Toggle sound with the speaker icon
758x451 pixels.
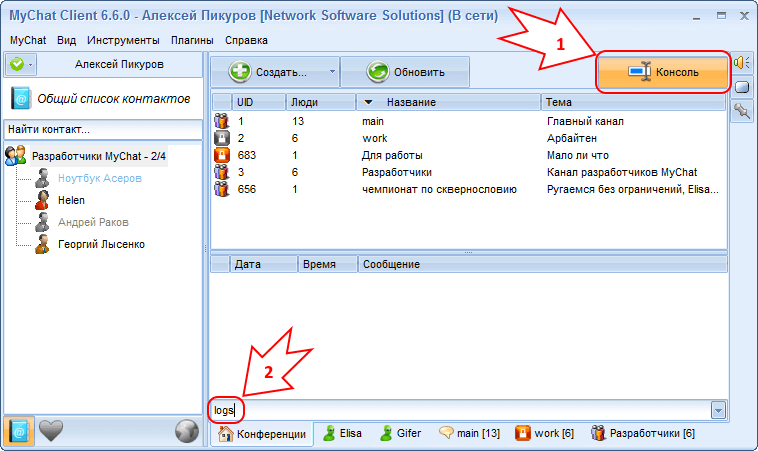coord(742,63)
